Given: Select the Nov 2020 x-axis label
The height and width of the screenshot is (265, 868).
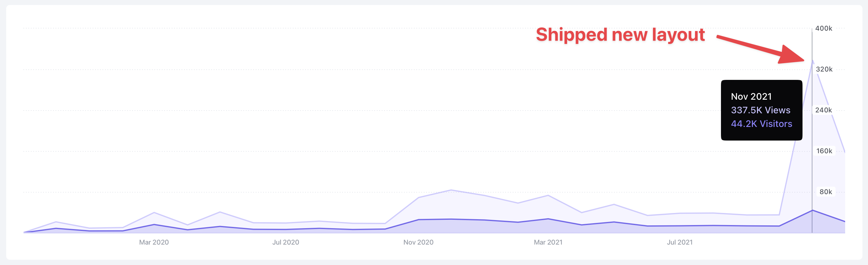Looking at the screenshot, I should click(418, 242).
